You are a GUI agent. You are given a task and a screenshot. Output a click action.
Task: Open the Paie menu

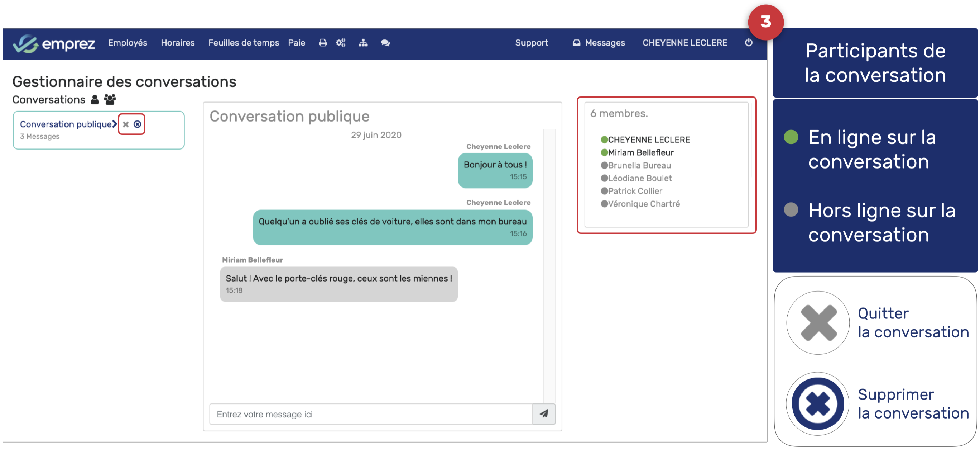click(x=296, y=43)
